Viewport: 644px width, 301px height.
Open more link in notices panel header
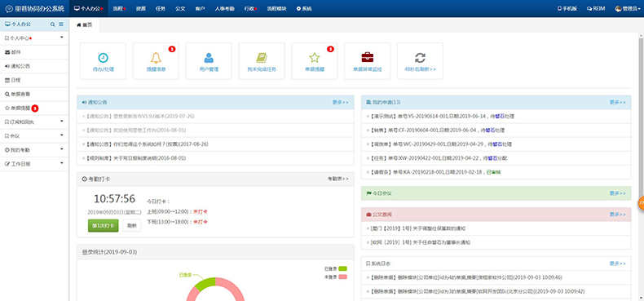341,102
